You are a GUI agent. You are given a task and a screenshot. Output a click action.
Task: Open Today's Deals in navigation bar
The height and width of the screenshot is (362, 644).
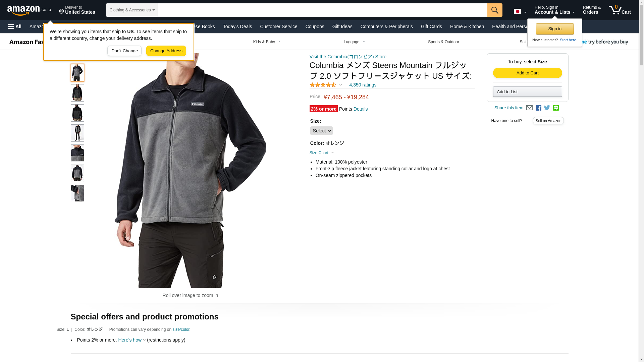[237, 26]
